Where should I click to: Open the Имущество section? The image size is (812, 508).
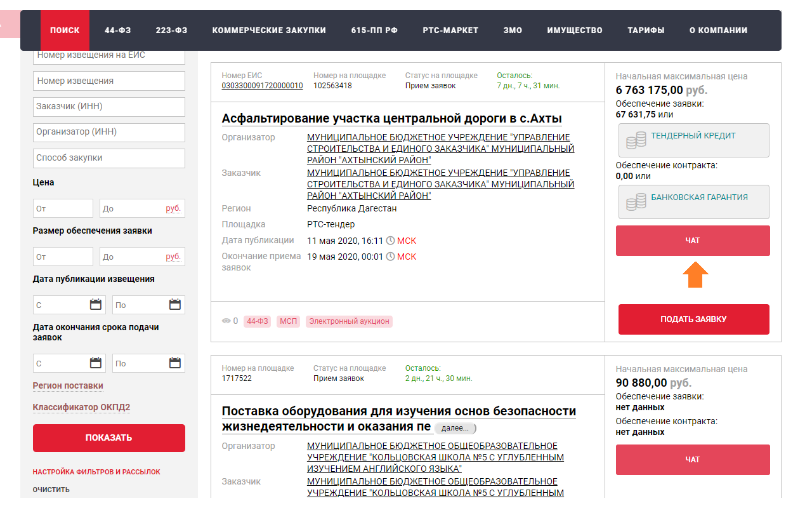point(575,30)
